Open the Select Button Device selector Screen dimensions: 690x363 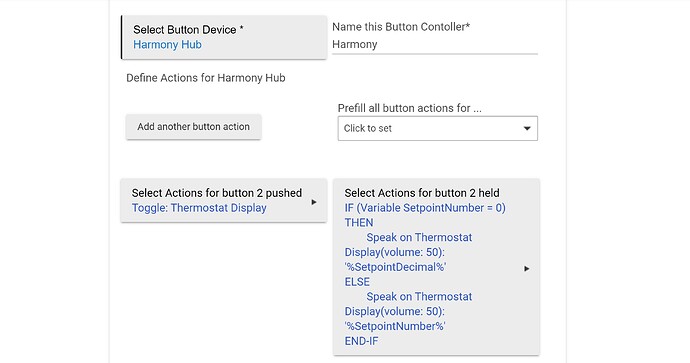point(224,37)
